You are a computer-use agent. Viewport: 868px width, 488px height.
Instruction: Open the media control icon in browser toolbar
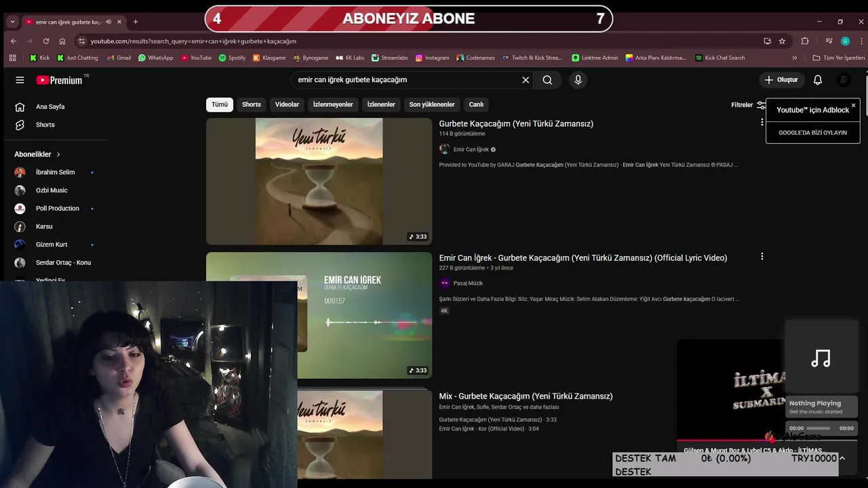[x=829, y=41]
